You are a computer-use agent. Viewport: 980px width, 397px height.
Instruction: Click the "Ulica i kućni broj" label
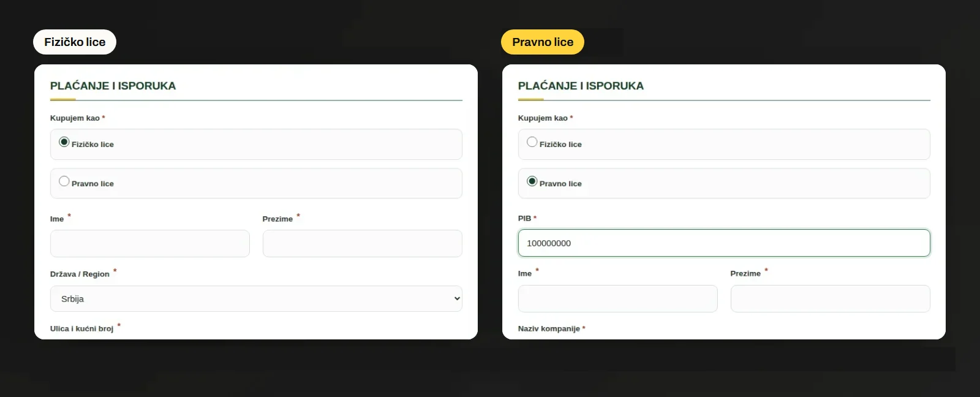pyautogui.click(x=81, y=329)
